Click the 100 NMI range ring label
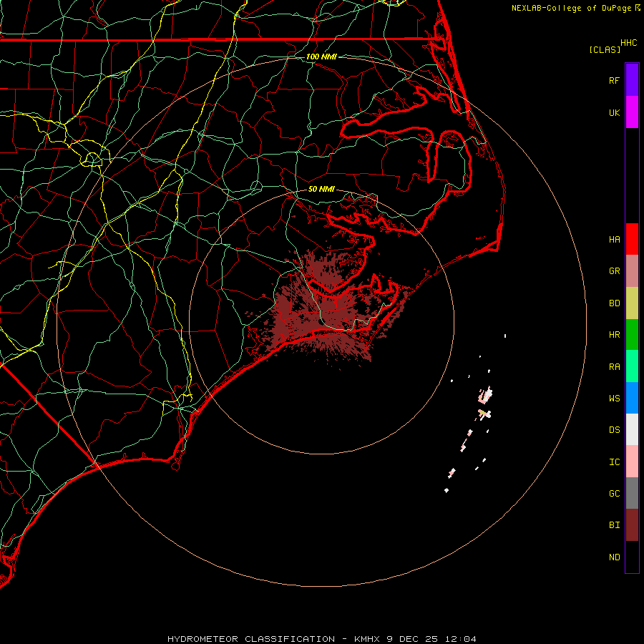The width and height of the screenshot is (644, 644). click(321, 57)
